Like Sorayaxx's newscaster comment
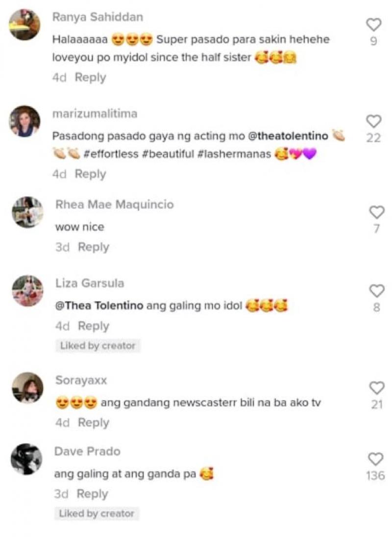Screen dimensions: 392x539 coord(376,388)
